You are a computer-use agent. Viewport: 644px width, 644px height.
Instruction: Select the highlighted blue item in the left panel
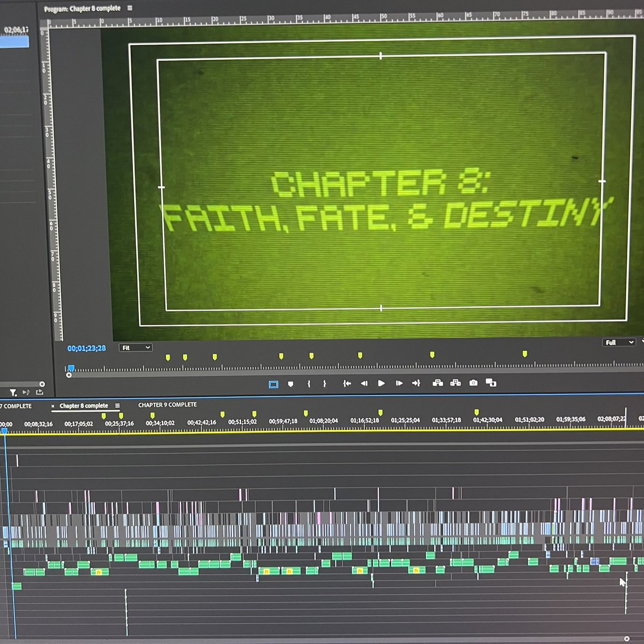[14, 42]
